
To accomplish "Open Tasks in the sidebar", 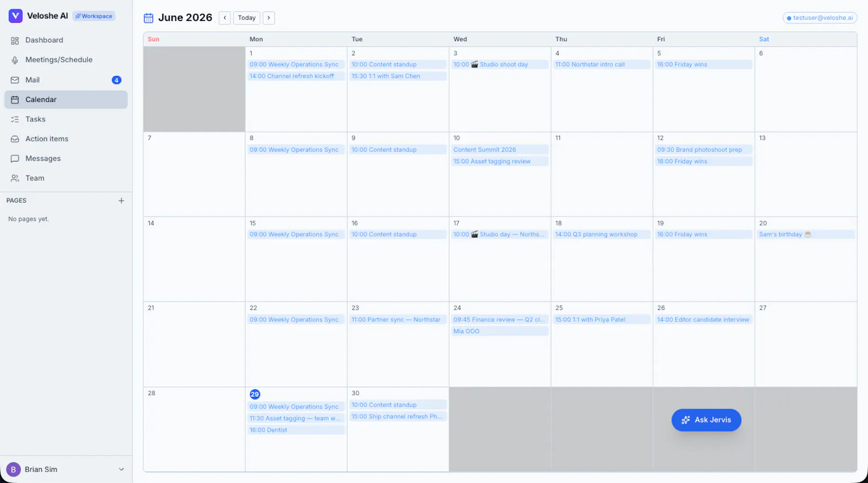I will pyautogui.click(x=66, y=119).
